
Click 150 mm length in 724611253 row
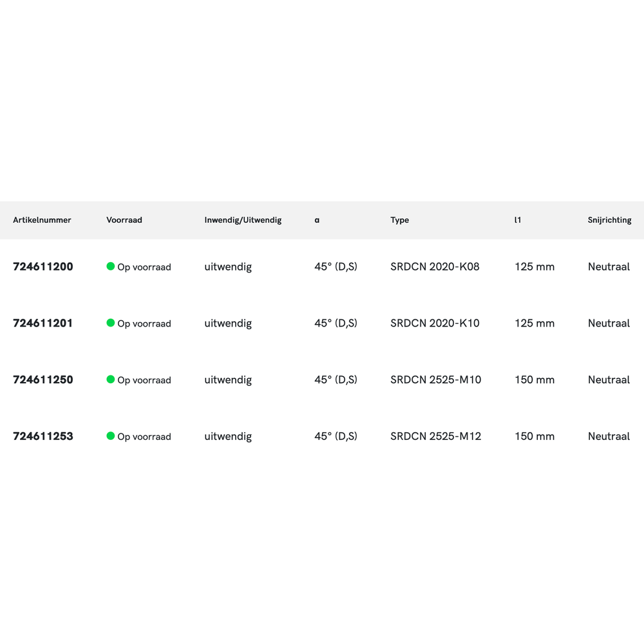pos(535,437)
